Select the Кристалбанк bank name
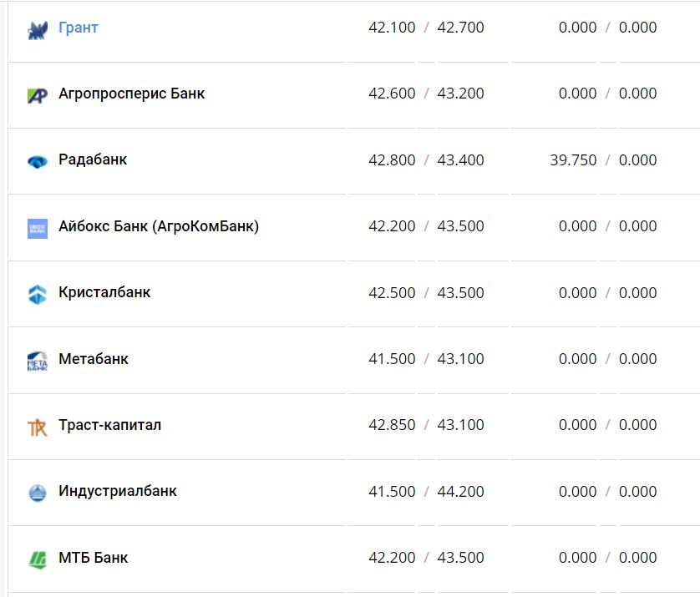Screen dimensions: 700x597 point(104,292)
